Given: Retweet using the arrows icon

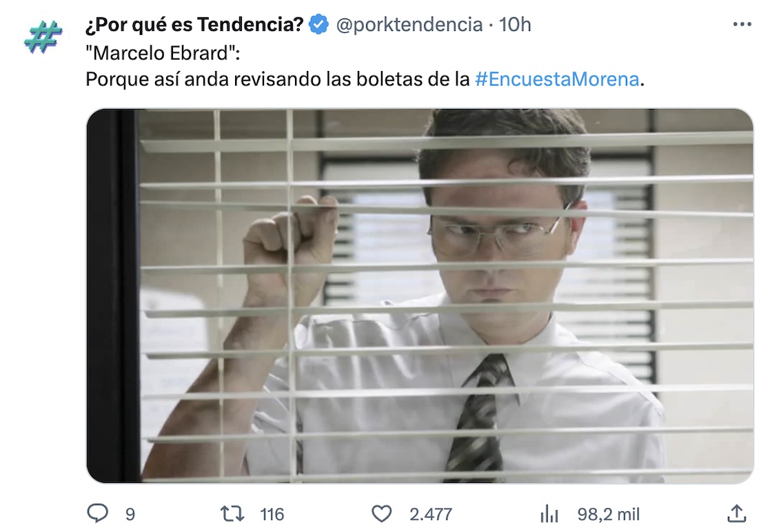Looking at the screenshot, I should tap(232, 514).
